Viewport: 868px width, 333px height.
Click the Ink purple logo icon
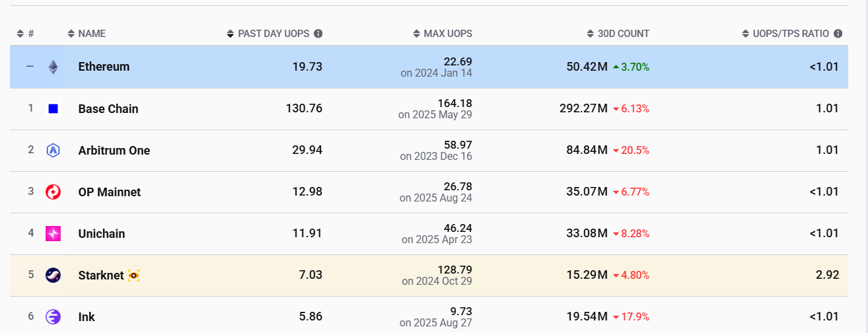pos(54,316)
